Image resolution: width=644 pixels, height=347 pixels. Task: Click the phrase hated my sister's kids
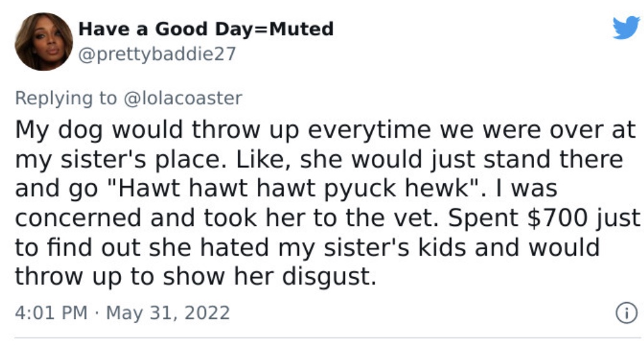point(333,248)
